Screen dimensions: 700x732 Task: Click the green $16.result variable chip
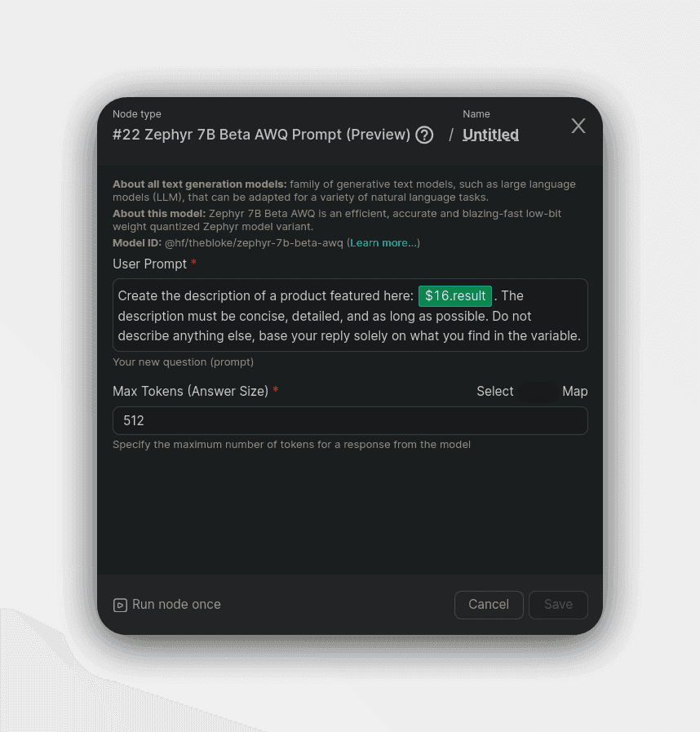(455, 295)
